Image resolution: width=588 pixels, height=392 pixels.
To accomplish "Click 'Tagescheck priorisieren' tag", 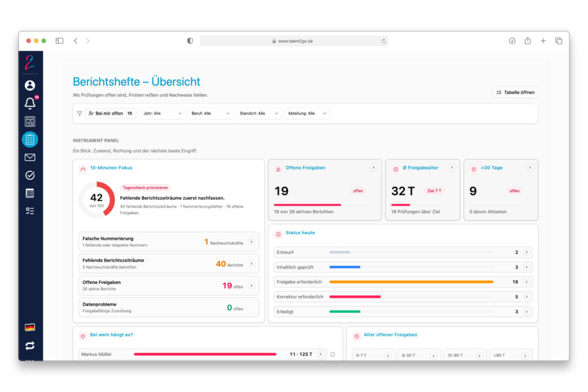I will coord(145,187).
